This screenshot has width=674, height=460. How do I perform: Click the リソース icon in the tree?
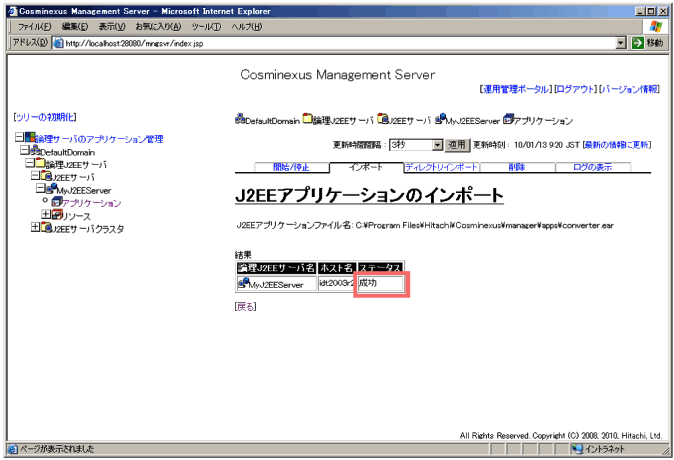coord(57,214)
